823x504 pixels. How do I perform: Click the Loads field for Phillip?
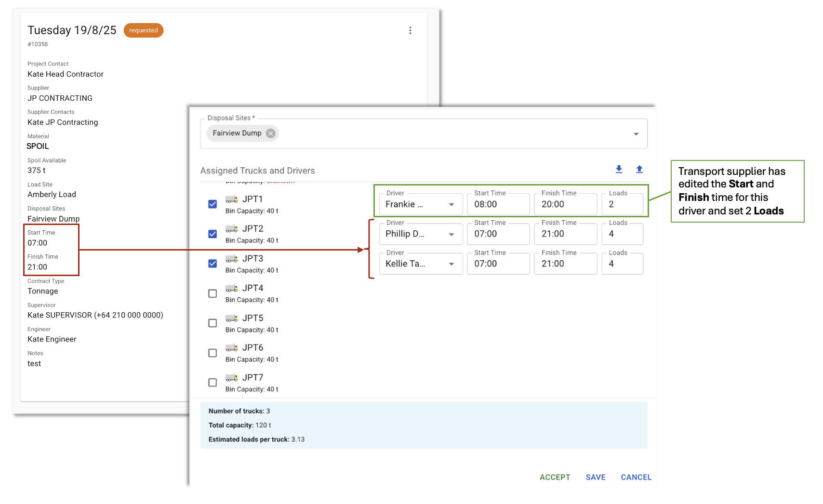click(622, 234)
